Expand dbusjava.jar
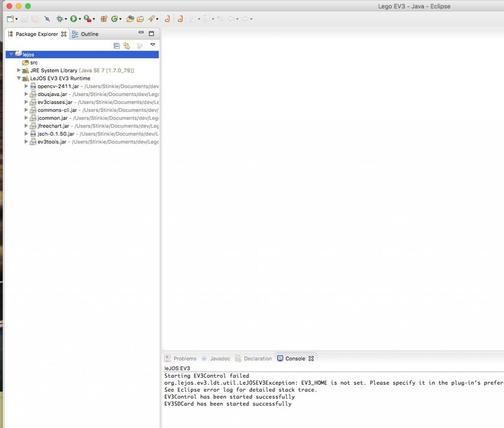 pyautogui.click(x=26, y=94)
